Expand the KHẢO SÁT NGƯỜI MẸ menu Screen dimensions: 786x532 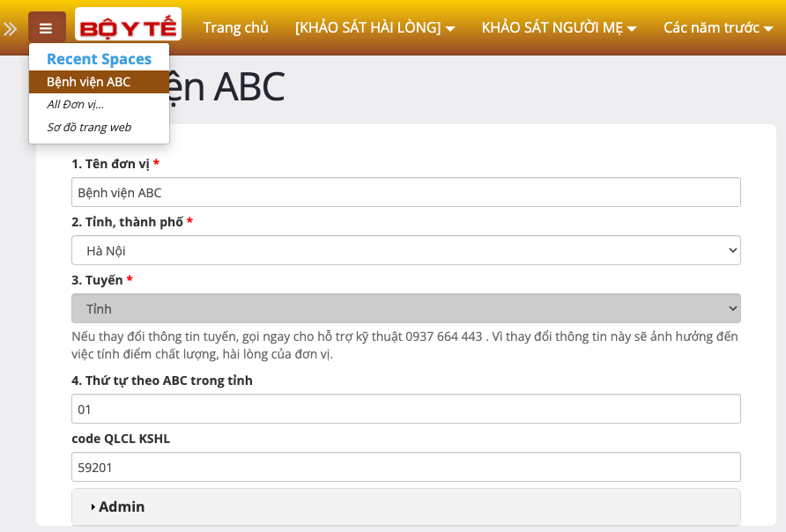point(559,27)
